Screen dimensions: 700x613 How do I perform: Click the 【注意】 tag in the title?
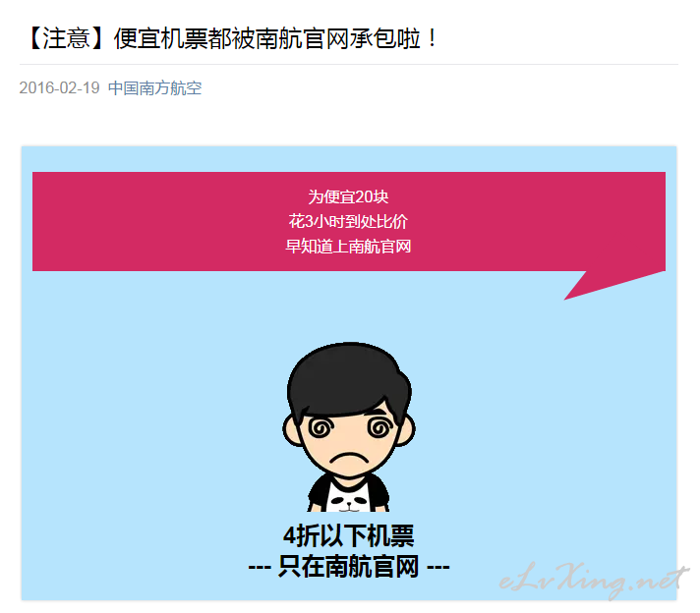point(67,38)
